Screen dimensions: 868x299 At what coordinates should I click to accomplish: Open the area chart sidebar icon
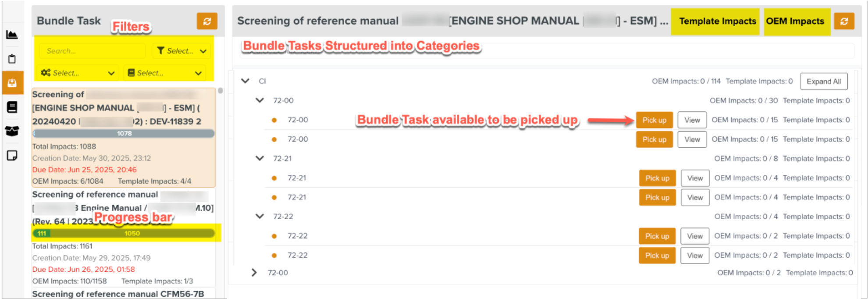tap(12, 35)
